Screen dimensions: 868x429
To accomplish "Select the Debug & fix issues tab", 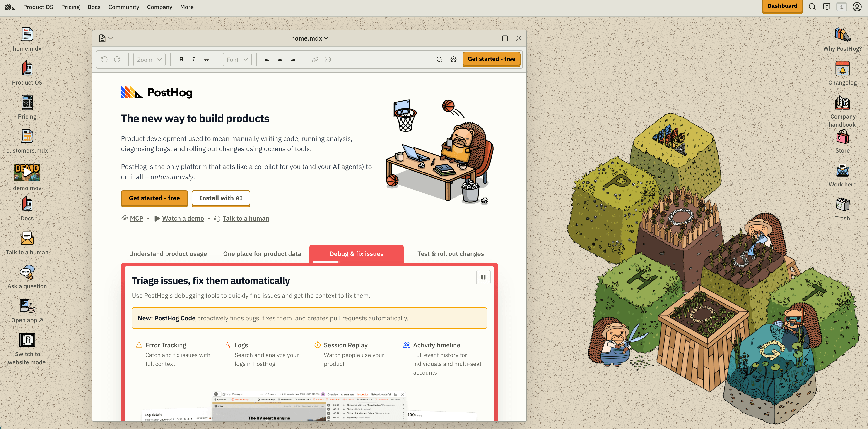I will pyautogui.click(x=357, y=254).
